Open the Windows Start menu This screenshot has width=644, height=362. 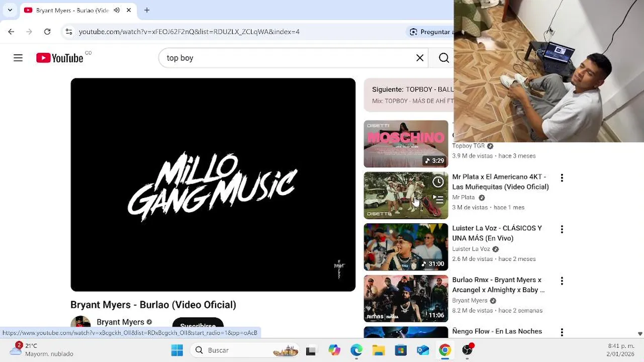[x=177, y=350]
